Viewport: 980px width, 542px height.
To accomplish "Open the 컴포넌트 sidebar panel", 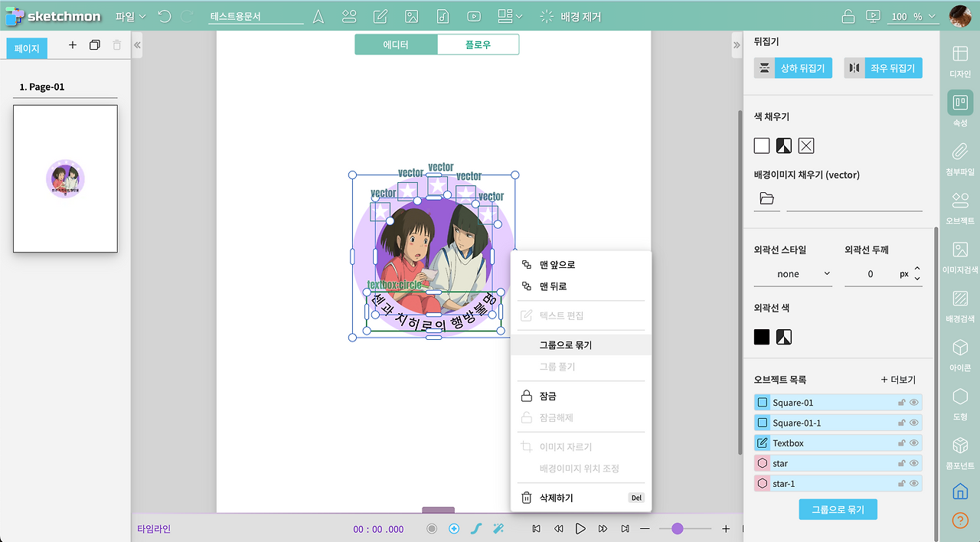I will (x=960, y=452).
